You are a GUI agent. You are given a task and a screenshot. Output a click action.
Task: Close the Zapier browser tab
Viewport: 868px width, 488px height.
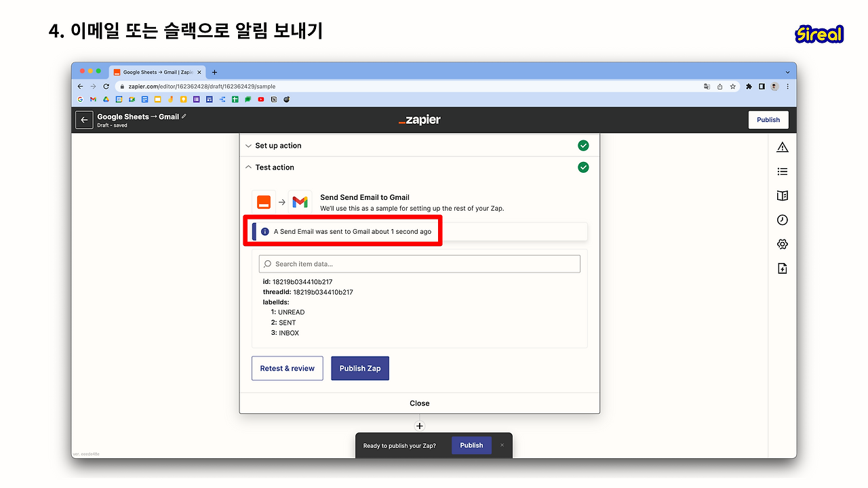pyautogui.click(x=199, y=72)
